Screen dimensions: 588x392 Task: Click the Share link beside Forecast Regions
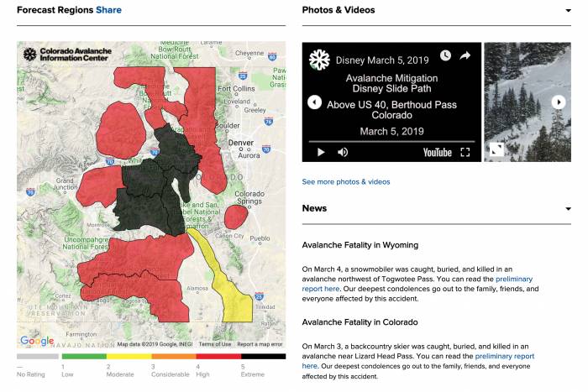pyautogui.click(x=108, y=10)
